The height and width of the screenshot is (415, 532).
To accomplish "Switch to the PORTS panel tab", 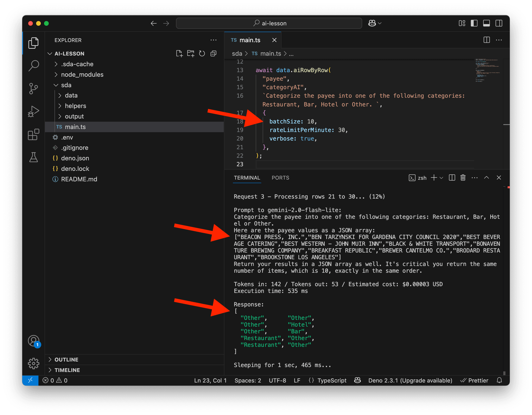I will tap(280, 178).
